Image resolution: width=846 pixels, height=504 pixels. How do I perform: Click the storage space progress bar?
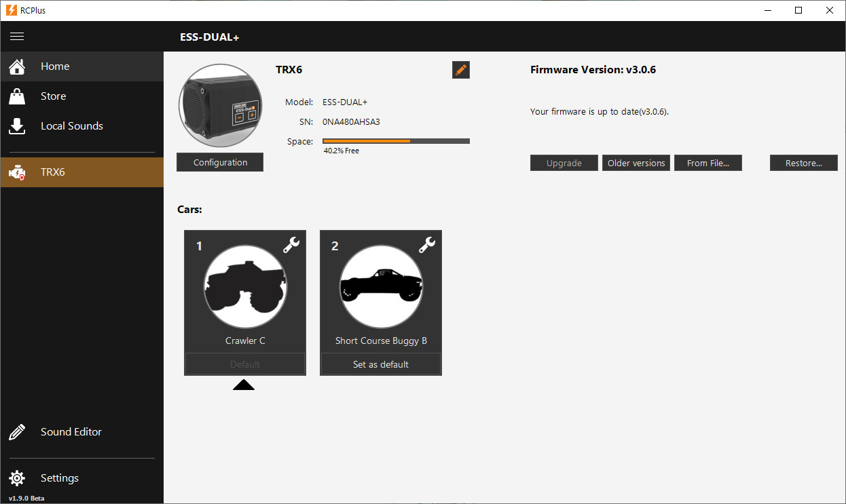tap(396, 141)
